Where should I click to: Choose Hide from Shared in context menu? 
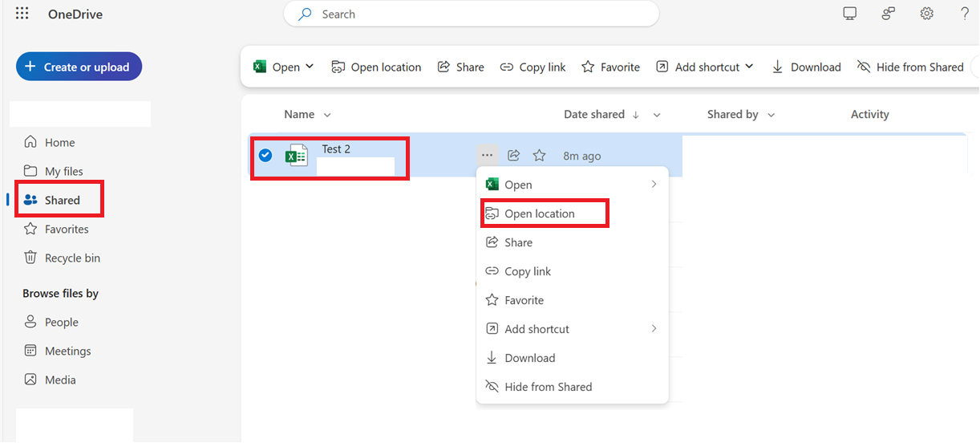click(573, 387)
